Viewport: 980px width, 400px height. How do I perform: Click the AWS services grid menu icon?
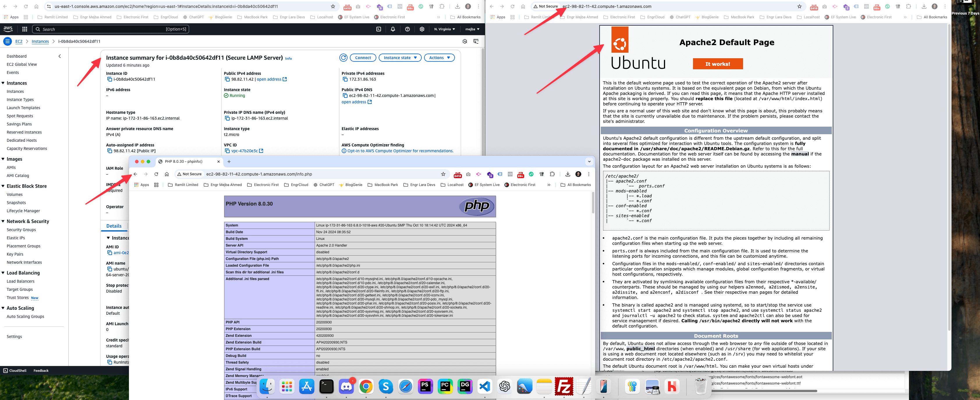(x=25, y=29)
